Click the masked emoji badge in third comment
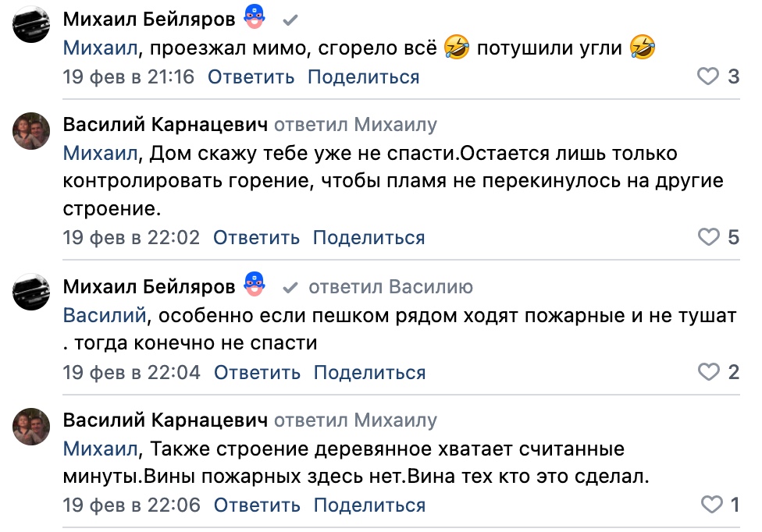Viewport: 762px width, 532px height. click(x=255, y=286)
